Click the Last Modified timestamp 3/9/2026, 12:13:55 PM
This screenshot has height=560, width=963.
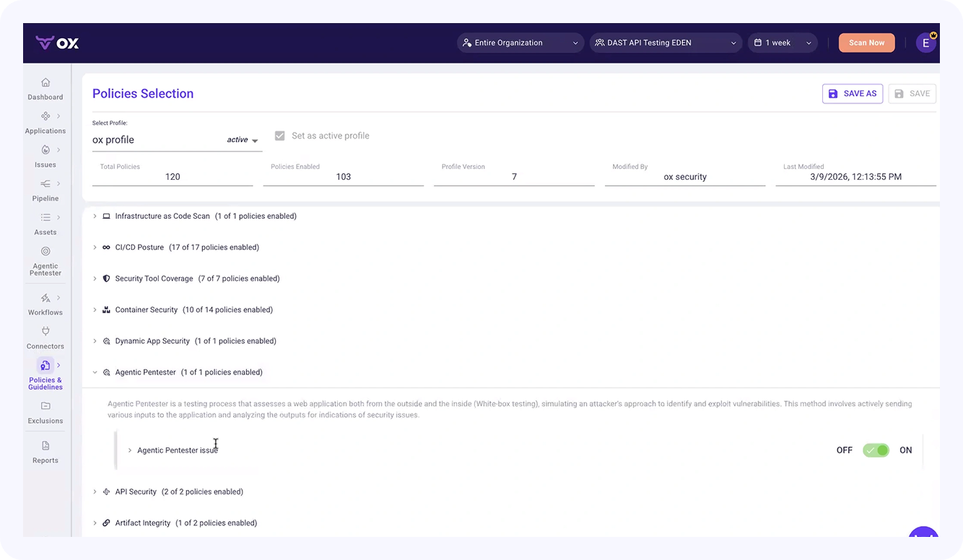pyautogui.click(x=856, y=177)
